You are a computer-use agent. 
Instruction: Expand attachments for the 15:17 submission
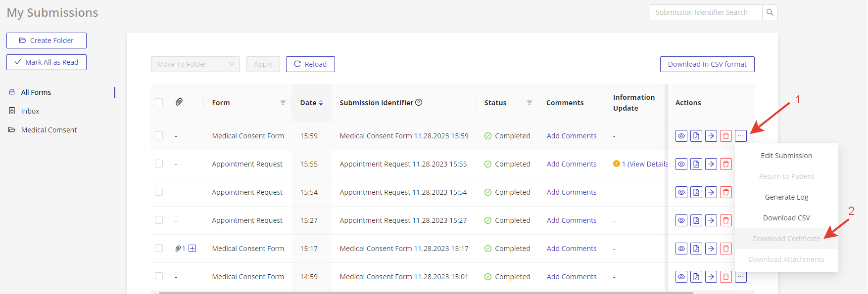(193, 249)
